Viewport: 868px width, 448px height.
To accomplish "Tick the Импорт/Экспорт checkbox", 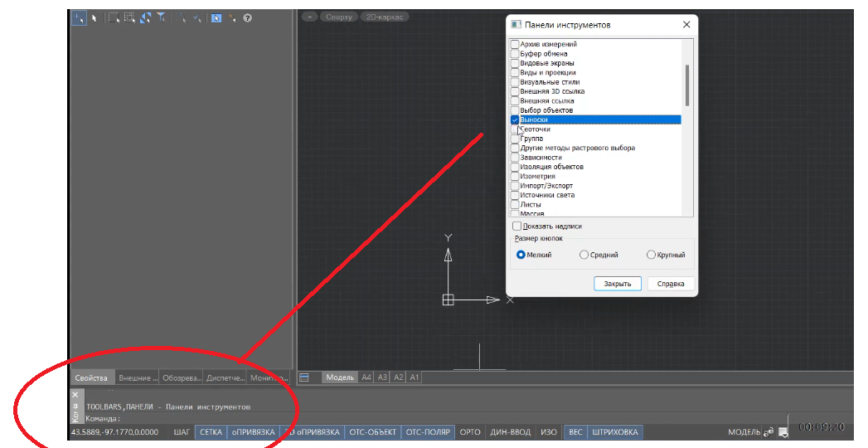I will [515, 186].
